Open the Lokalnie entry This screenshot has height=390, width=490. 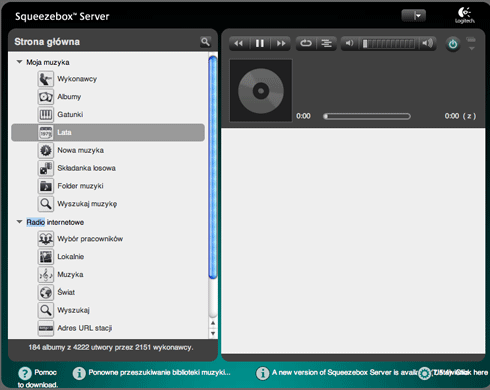point(71,257)
